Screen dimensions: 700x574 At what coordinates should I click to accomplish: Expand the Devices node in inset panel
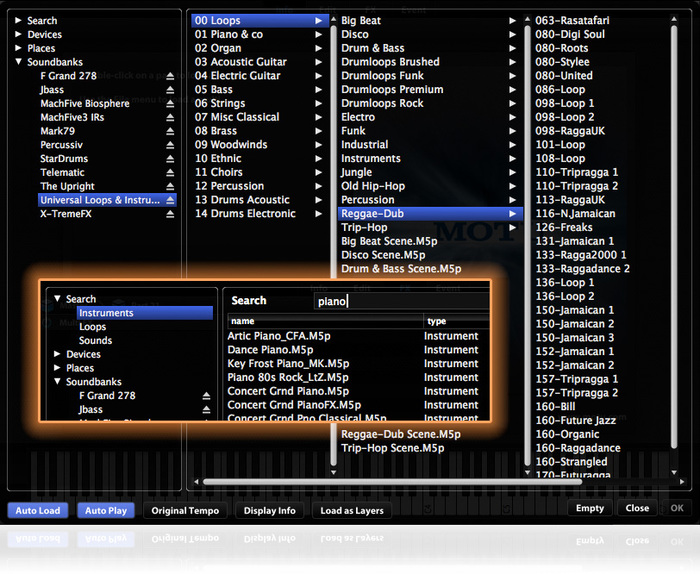57,354
